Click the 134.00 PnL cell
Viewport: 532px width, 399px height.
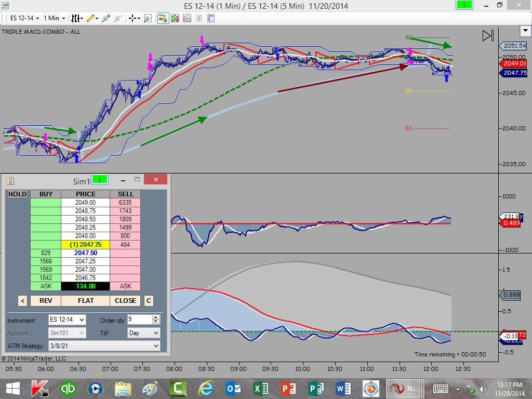86,286
